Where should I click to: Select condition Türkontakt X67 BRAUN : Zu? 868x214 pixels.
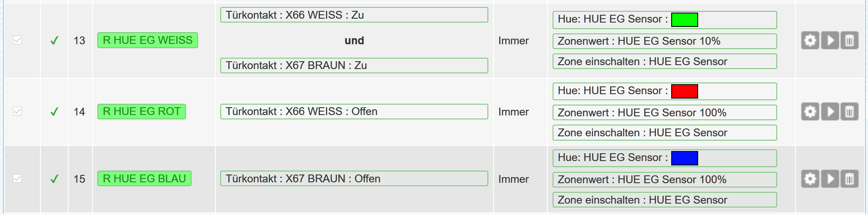click(354, 66)
